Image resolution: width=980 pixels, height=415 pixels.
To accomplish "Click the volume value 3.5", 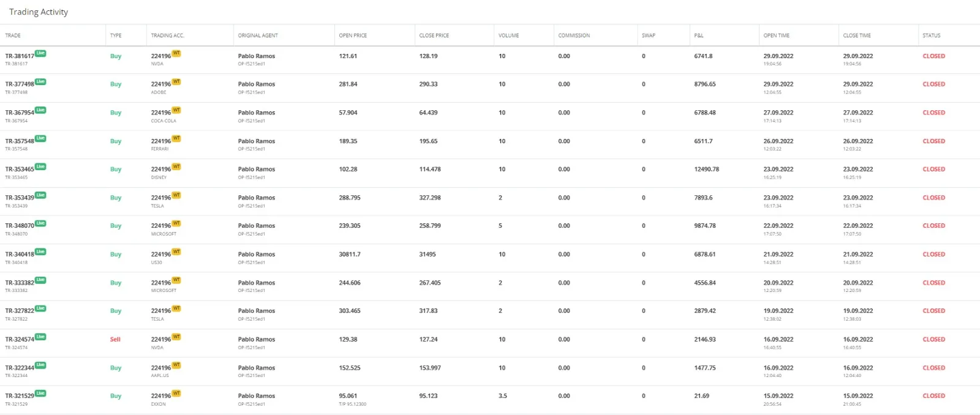I will coord(503,396).
